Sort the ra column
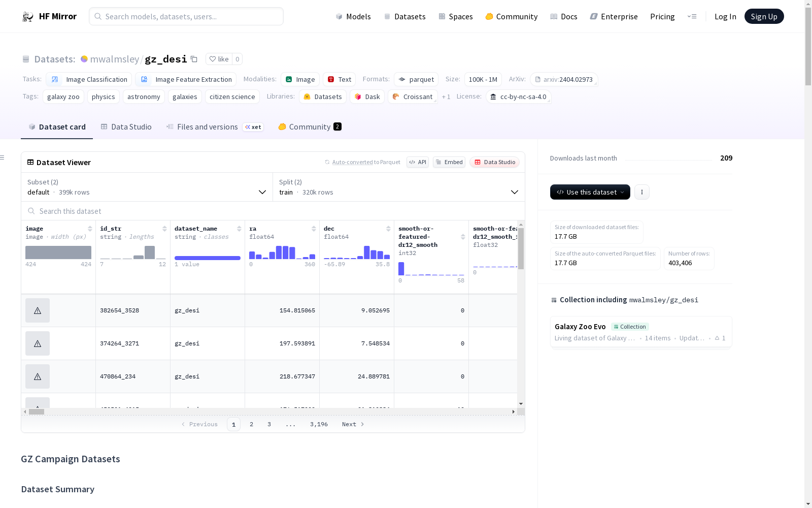Viewport: 812px width, 508px height. click(x=314, y=229)
